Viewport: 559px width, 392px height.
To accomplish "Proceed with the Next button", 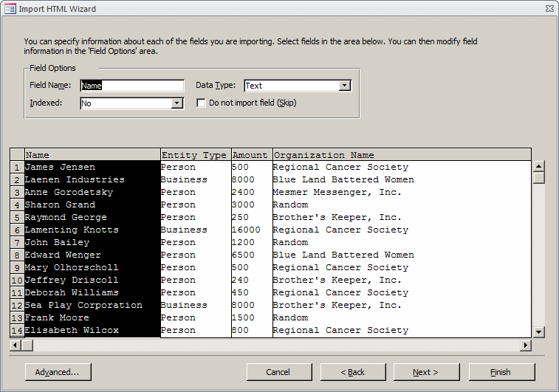I will point(426,372).
